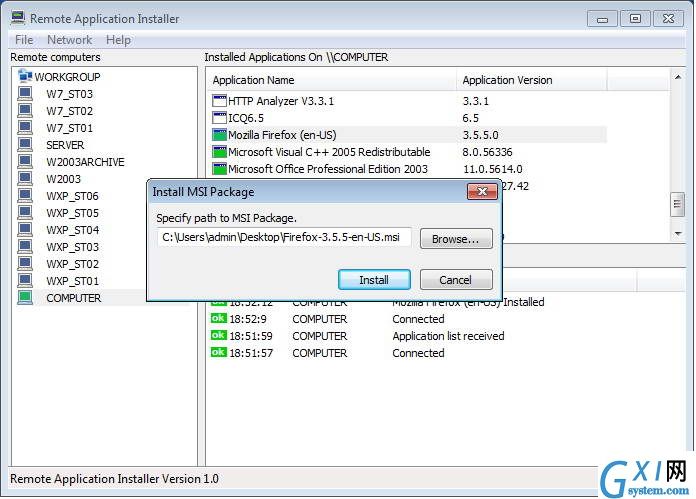Click the computer icon beside WXP_ST02
Screen dimensions: 696x499
tap(25, 264)
